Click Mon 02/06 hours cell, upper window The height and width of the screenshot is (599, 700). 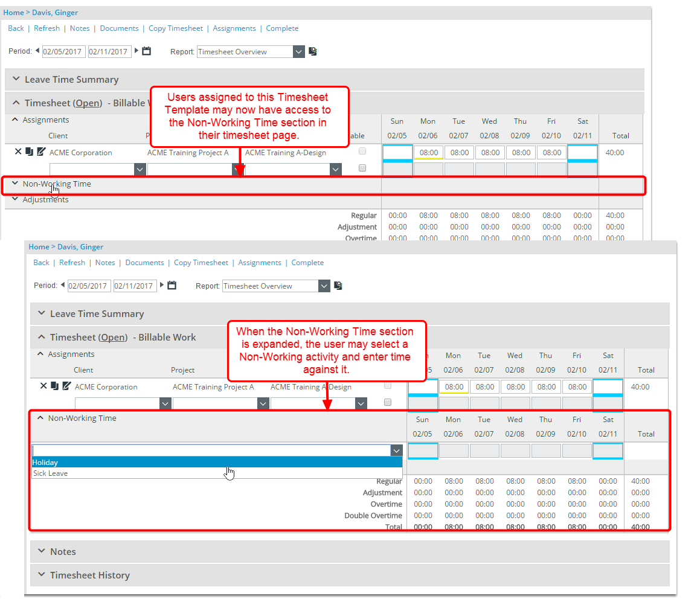pos(429,153)
